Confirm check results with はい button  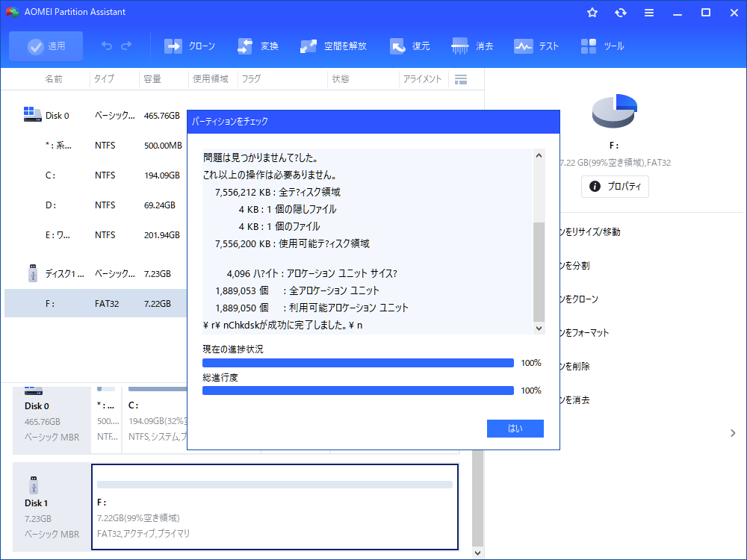pos(515,428)
